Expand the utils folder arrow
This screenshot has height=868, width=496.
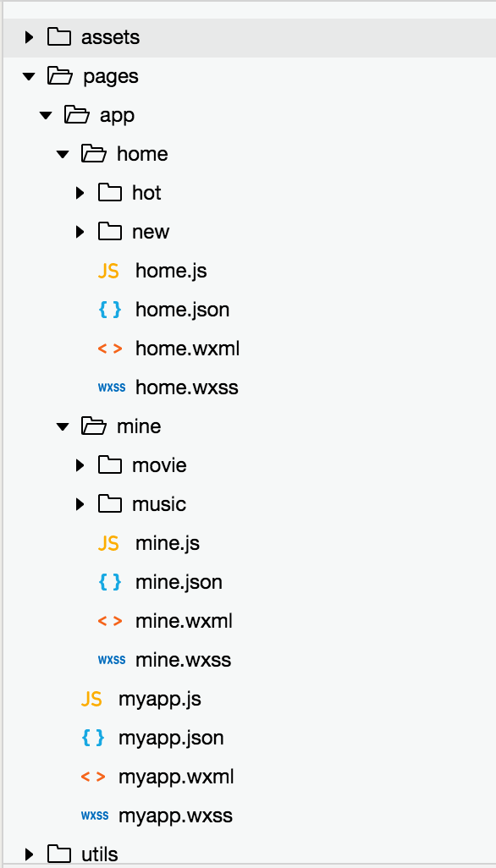coord(29,854)
